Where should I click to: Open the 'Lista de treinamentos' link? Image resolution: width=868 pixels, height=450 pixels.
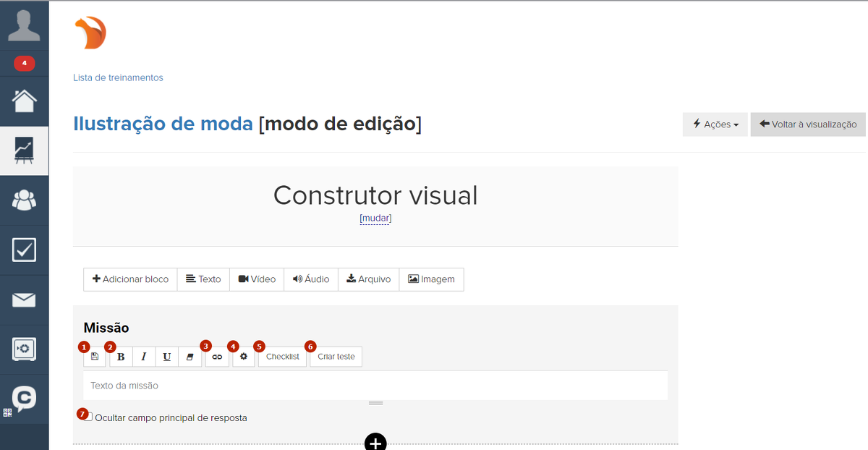118,77
